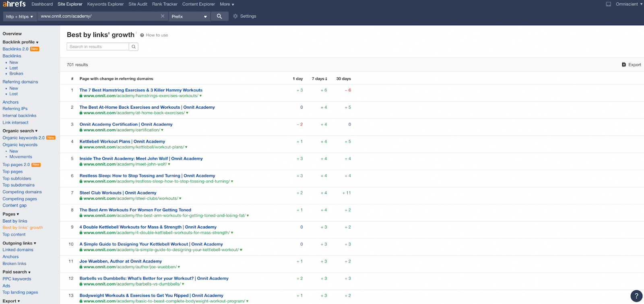Open Anchors under Backlink profile

(10, 102)
